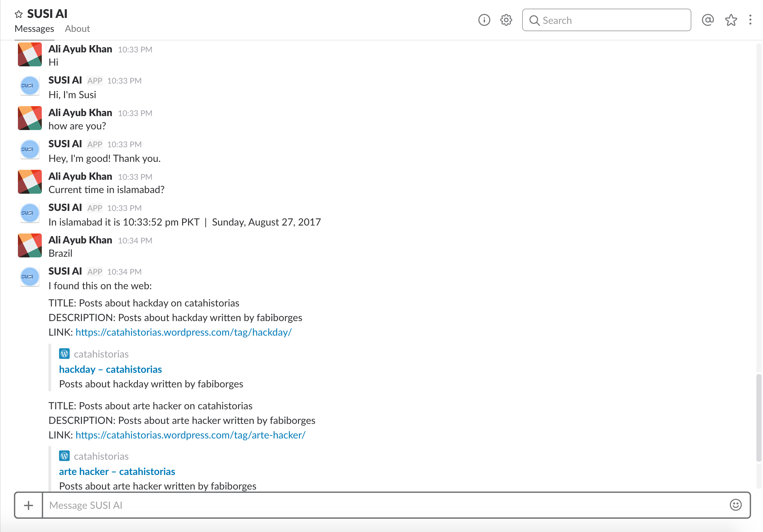Image resolution: width=763 pixels, height=532 pixels.
Task: Click plus button to attach file
Action: 29,505
